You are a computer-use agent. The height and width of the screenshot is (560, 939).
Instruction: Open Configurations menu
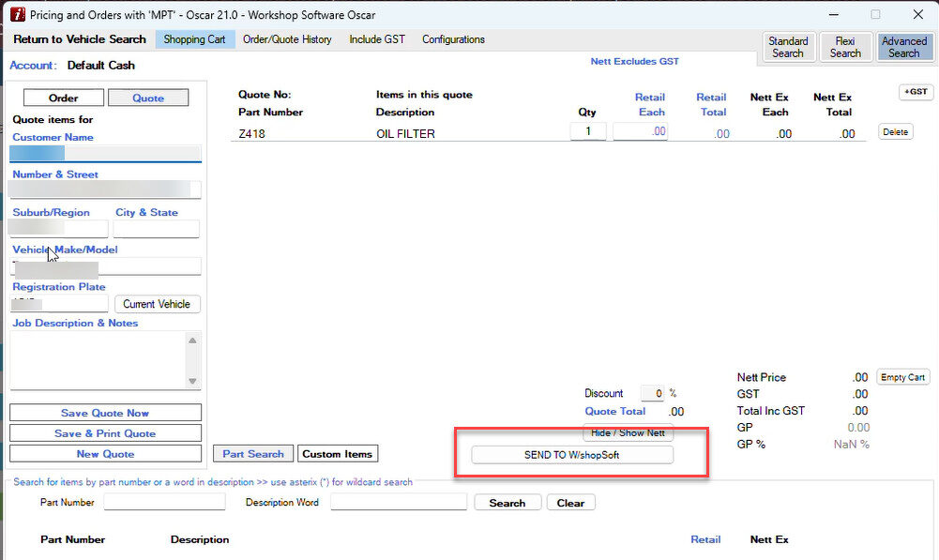pos(453,39)
